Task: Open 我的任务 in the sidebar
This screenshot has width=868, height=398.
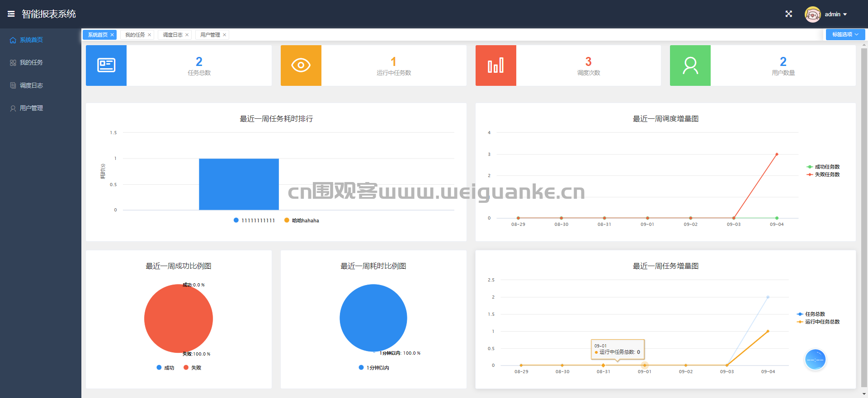Action: (31, 63)
